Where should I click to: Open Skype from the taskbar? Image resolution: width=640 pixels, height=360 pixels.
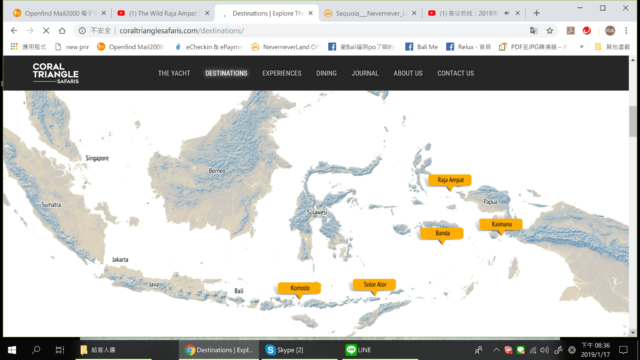pyautogui.click(x=284, y=350)
